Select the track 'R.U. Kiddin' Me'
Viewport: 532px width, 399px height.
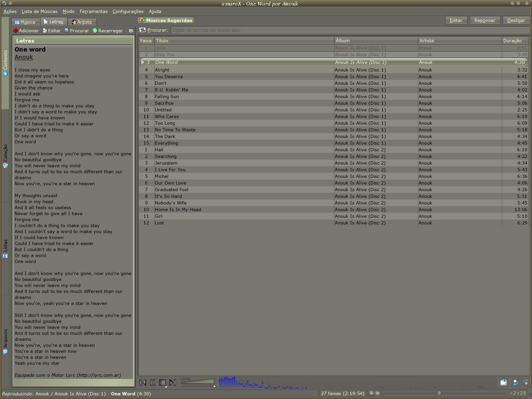pos(333,90)
